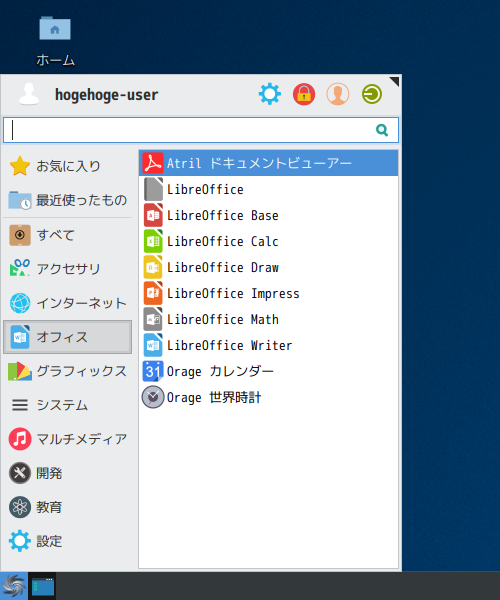Open Orage 世界時計 world clock
This screenshot has width=500, height=600.
[269, 397]
